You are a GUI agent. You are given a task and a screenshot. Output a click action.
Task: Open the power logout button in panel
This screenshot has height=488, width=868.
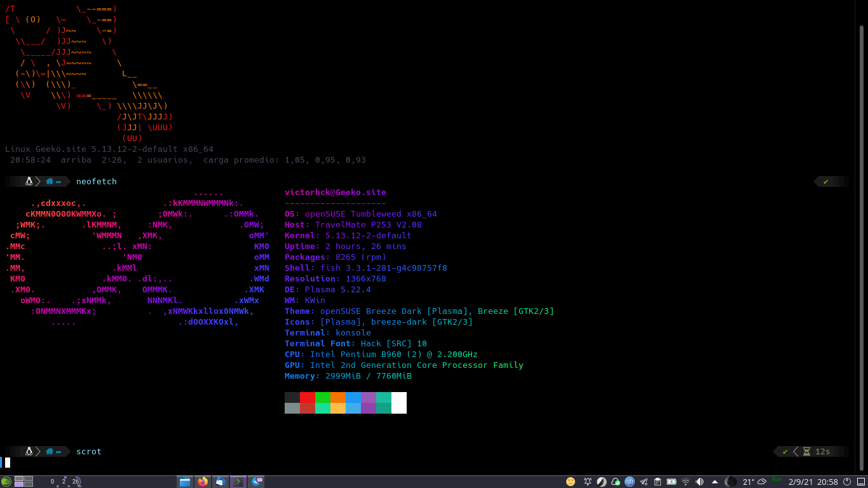point(846,482)
